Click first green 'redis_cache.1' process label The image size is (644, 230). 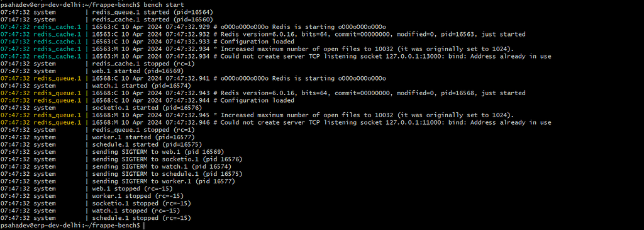click(57, 26)
